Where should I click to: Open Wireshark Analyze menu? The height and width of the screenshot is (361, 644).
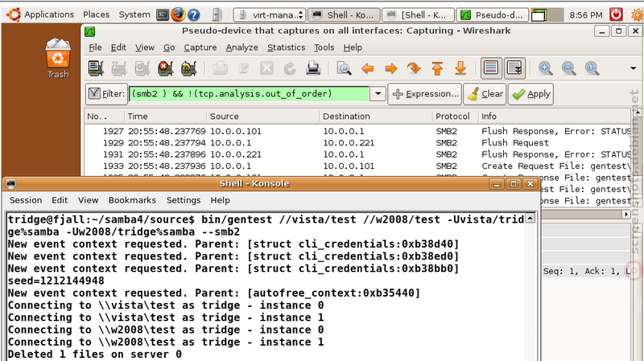coord(242,47)
